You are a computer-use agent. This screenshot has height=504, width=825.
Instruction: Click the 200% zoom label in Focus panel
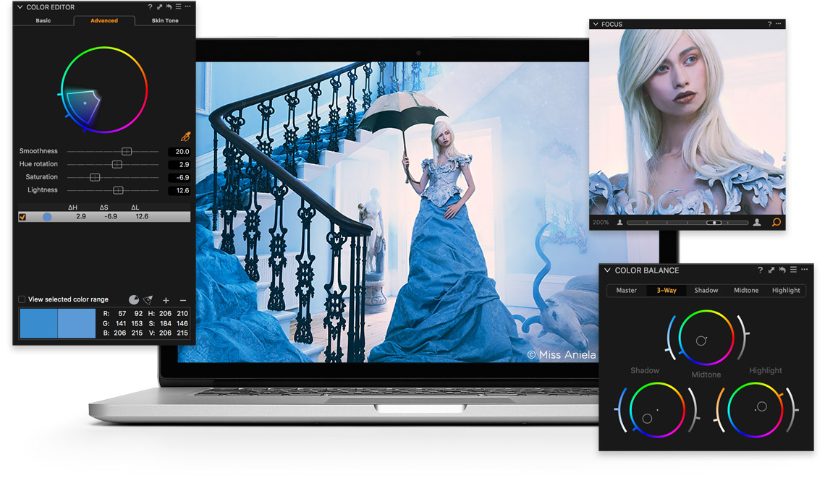point(601,222)
